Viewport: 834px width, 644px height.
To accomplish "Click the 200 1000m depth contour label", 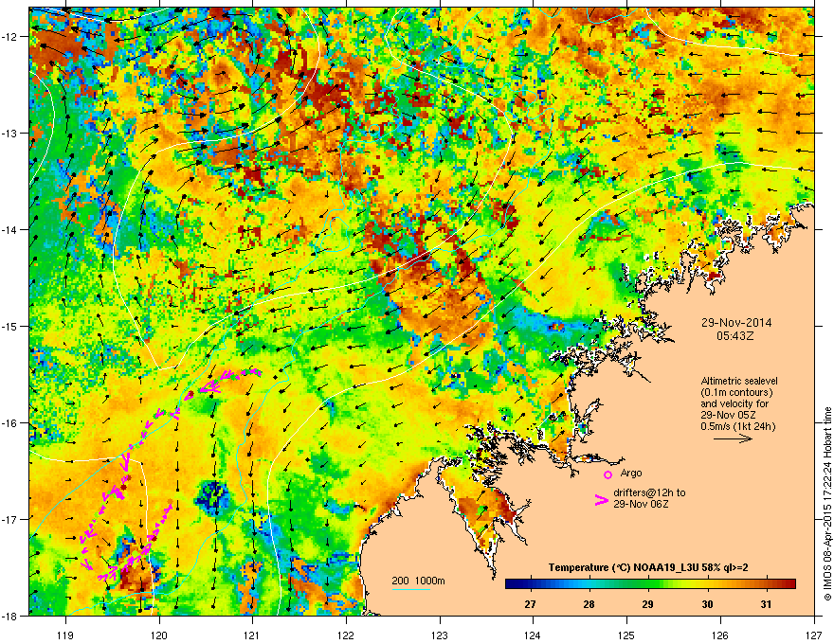I will (x=418, y=581).
